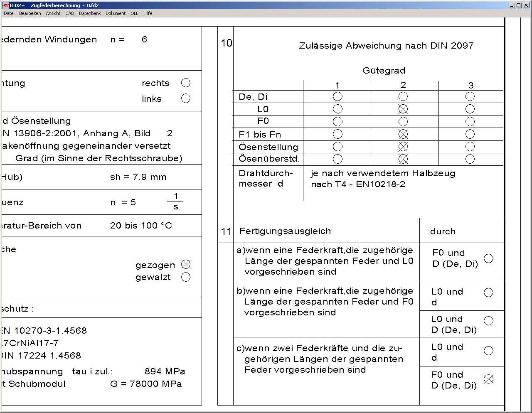This screenshot has height=413, width=532.
Task: Select Gütegrad 1 for Ösenstellung
Action: [337, 147]
